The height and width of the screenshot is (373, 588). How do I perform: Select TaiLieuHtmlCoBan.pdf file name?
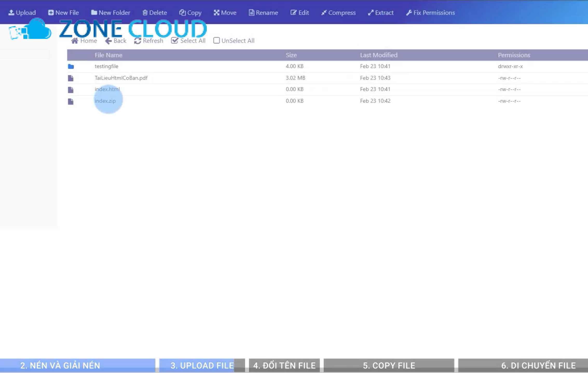tap(121, 78)
